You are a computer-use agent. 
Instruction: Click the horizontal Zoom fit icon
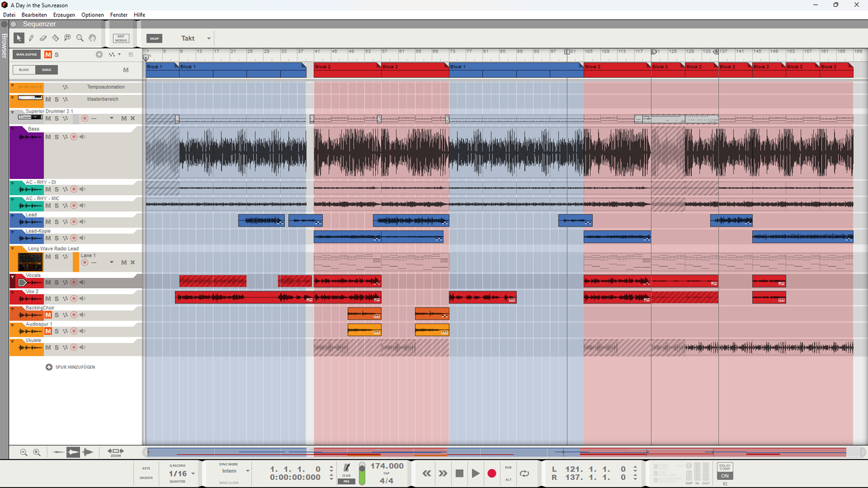point(115,452)
